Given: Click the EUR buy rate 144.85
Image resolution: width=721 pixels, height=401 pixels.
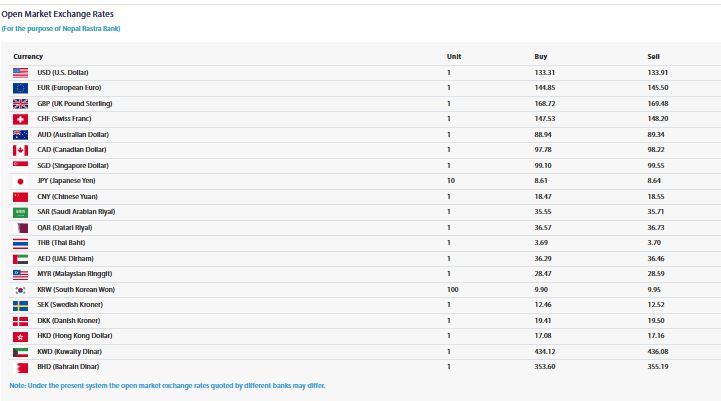Looking at the screenshot, I should (x=546, y=88).
